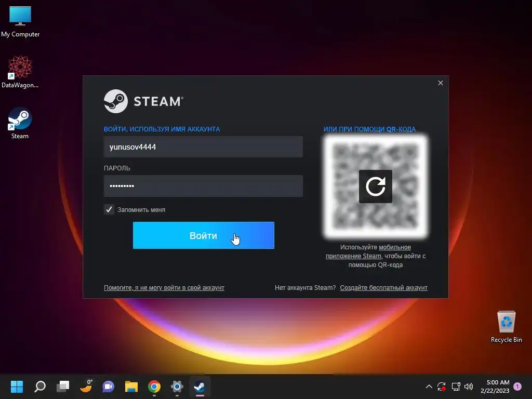
Task: Open Помогите, я не могу войти link
Action: [164, 288]
